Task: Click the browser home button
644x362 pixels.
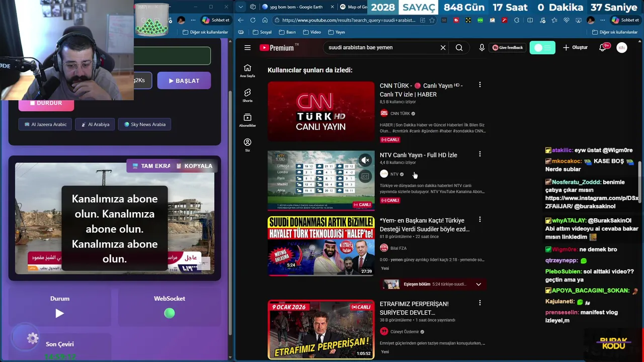Action: (264, 20)
